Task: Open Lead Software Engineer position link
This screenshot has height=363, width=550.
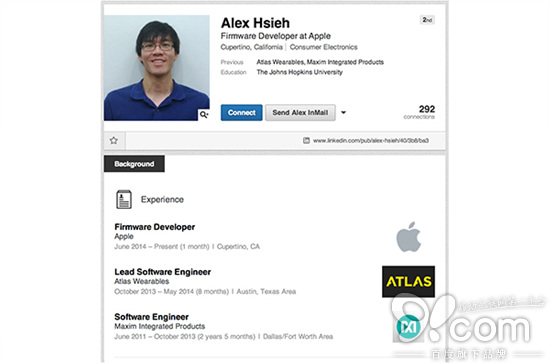Action: 163,272
